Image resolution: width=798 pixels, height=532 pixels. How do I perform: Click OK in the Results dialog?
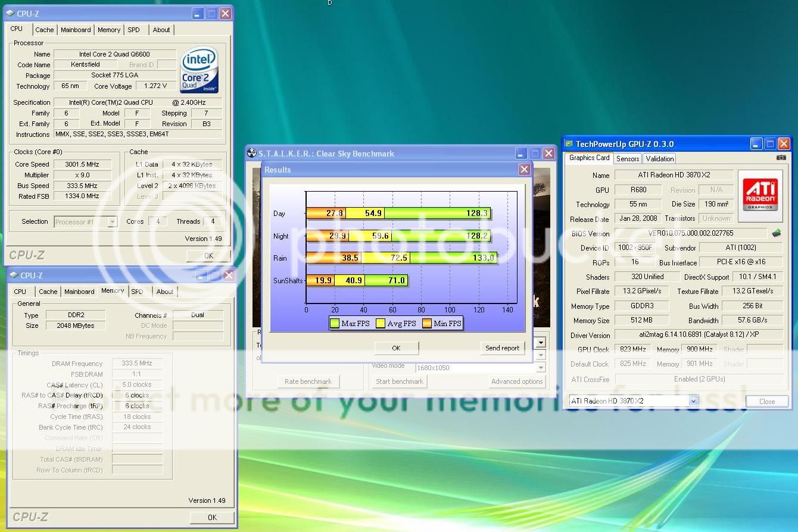396,348
